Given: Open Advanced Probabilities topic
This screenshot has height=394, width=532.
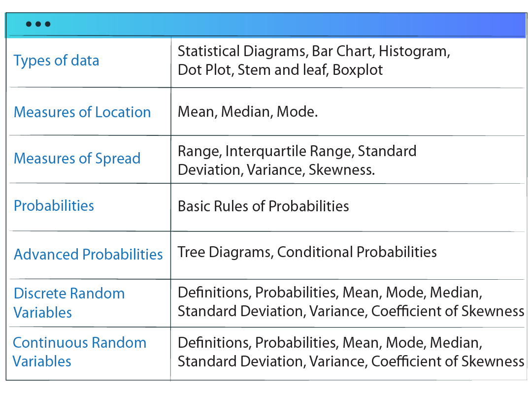Looking at the screenshot, I should click(x=88, y=254).
